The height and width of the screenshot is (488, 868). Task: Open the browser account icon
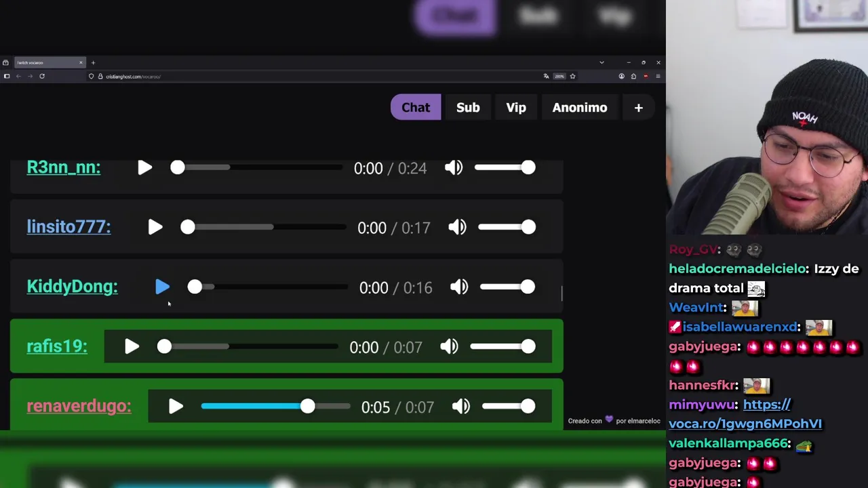[621, 77]
